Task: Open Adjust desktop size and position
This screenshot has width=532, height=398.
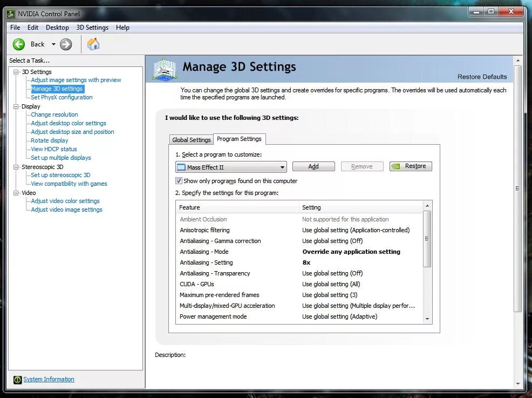Action: (73, 132)
